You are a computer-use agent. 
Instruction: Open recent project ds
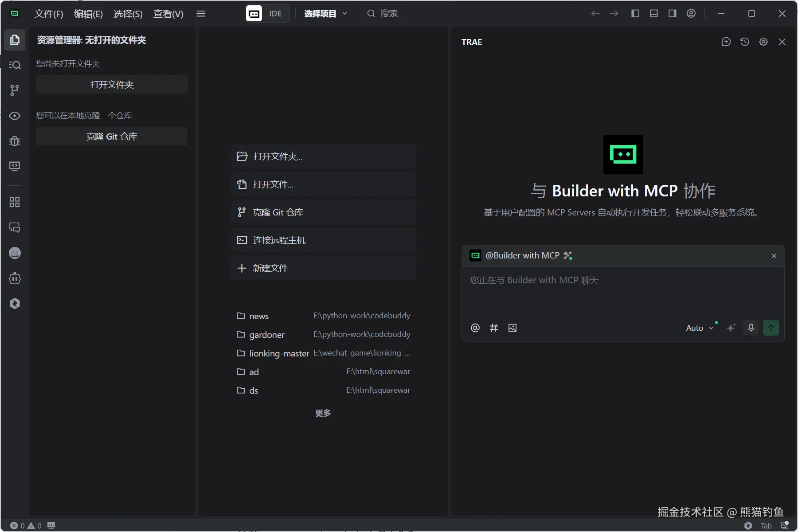(323, 390)
